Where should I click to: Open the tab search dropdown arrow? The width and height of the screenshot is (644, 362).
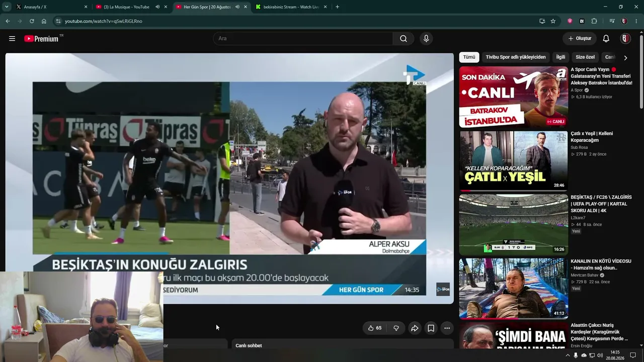coord(7,7)
